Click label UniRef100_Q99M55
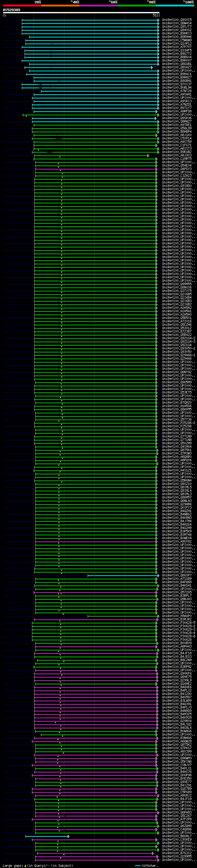The width and height of the screenshot is (197, 868). tap(177, 284)
